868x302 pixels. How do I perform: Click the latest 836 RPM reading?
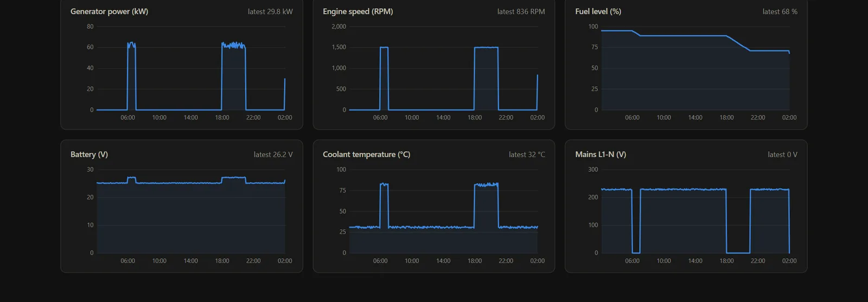[521, 11]
